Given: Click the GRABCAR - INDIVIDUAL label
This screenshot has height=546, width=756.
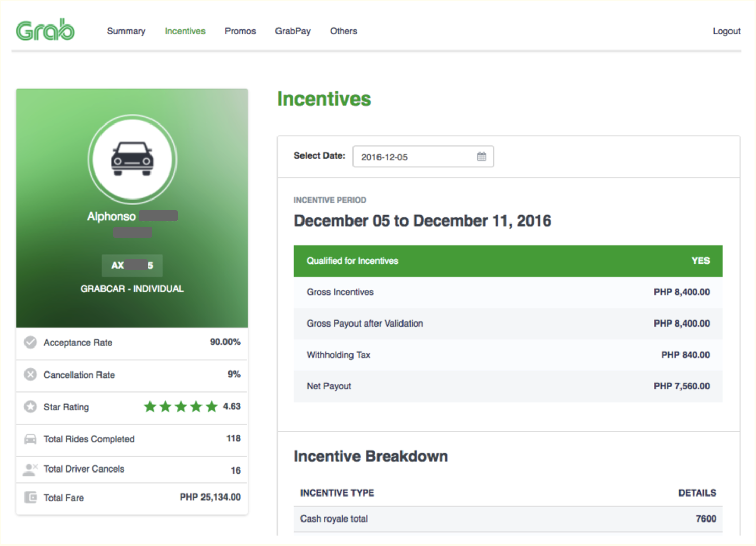Looking at the screenshot, I should coord(132,289).
